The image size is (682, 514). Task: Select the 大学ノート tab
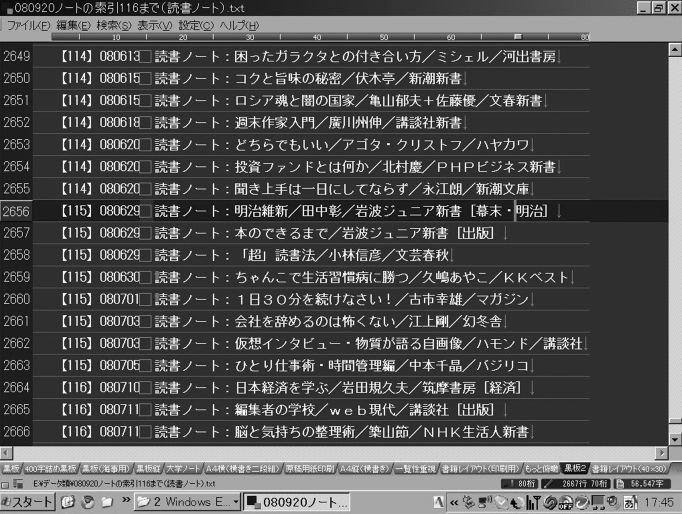point(183,468)
